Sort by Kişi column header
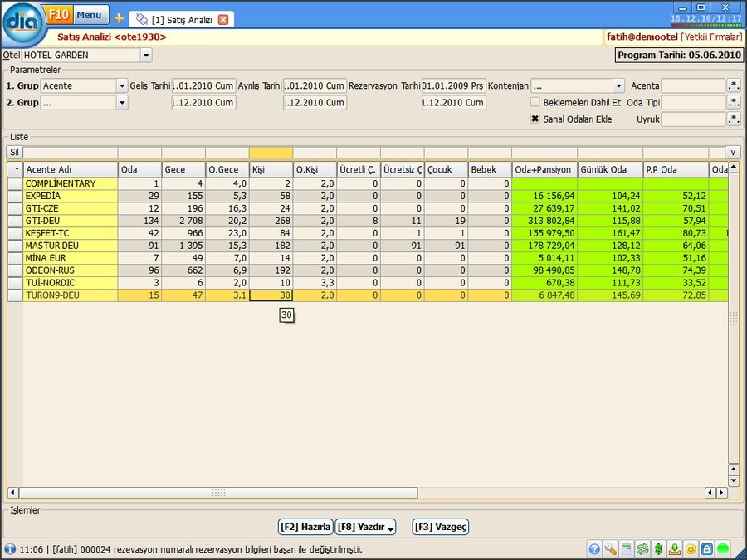747x560 pixels. coord(271,169)
